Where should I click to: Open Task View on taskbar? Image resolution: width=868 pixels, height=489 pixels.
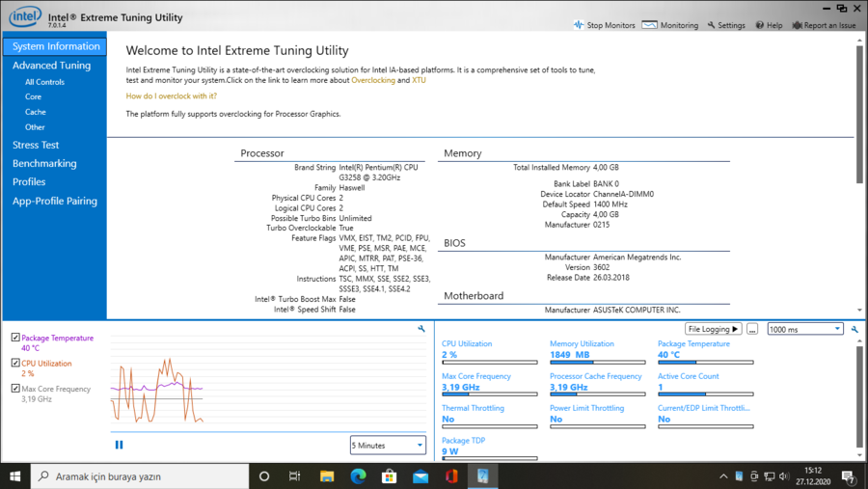[x=294, y=476]
